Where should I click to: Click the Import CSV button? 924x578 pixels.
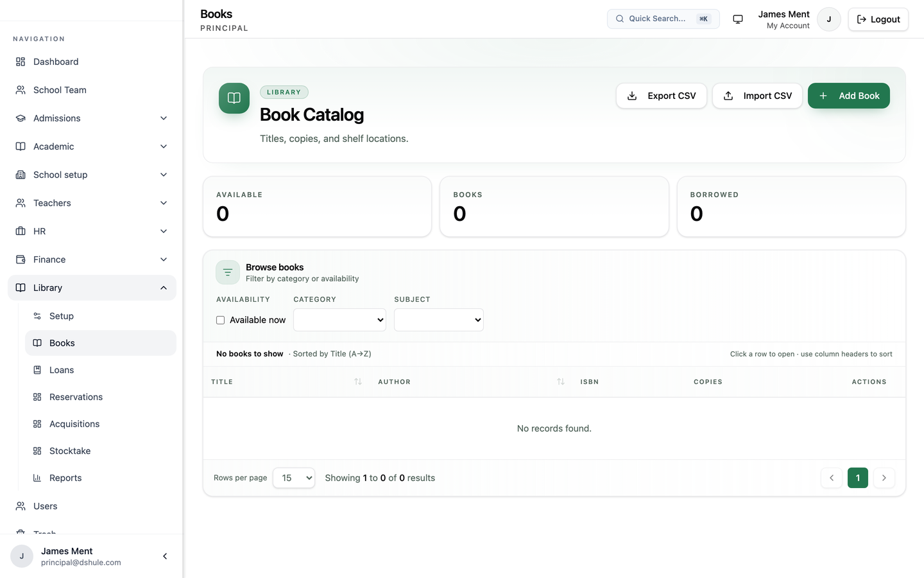pos(757,96)
